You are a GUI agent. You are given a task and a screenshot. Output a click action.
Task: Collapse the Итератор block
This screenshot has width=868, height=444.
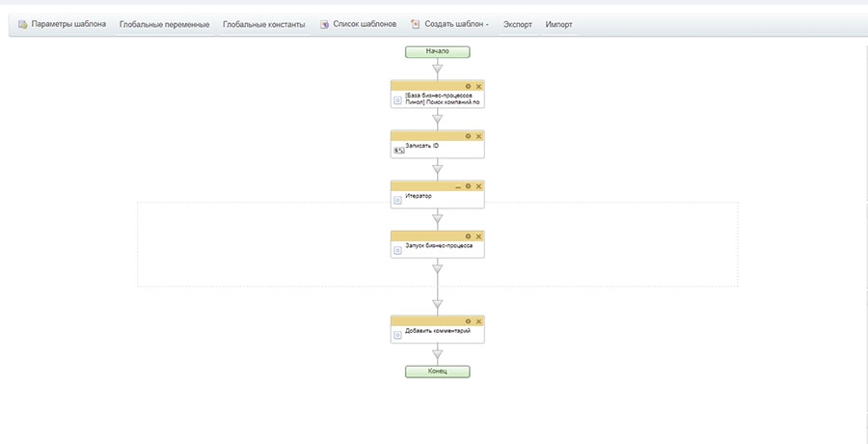tap(458, 186)
